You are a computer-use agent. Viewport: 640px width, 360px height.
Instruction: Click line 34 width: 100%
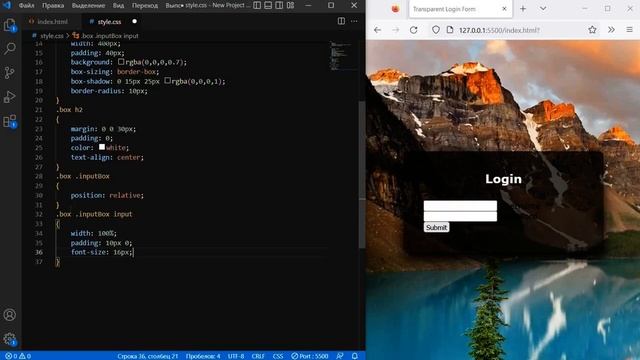pyautogui.click(x=93, y=233)
